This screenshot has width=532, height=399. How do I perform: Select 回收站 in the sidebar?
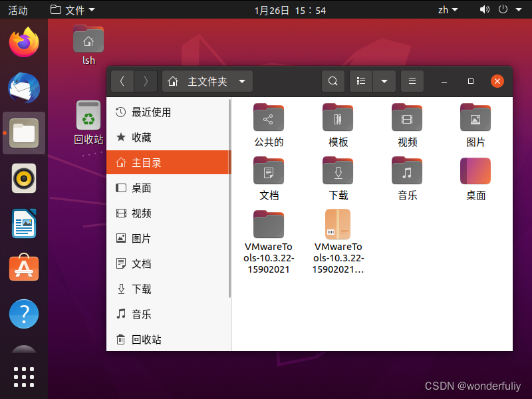click(169, 339)
